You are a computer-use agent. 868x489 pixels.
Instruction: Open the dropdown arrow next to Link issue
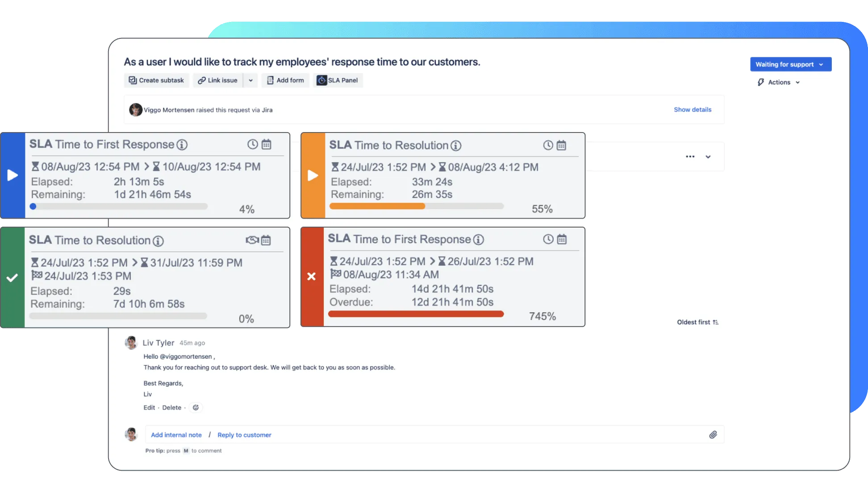[250, 80]
